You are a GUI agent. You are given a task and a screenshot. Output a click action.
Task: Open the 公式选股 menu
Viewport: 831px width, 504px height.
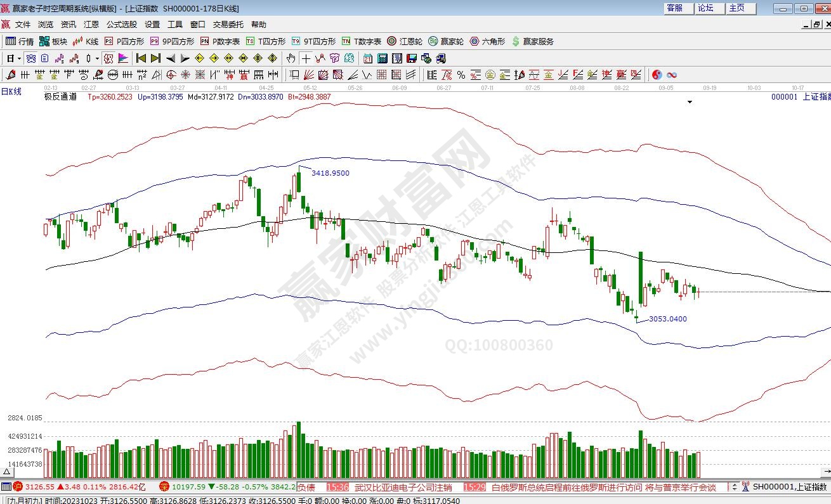click(121, 25)
